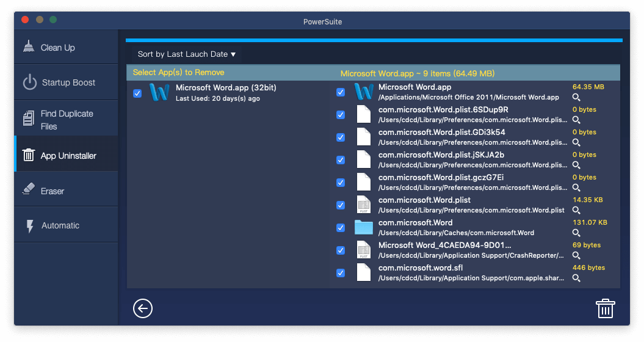The height and width of the screenshot is (342, 644).
Task: Click the Automatic lightning bolt icon
Action: click(29, 226)
